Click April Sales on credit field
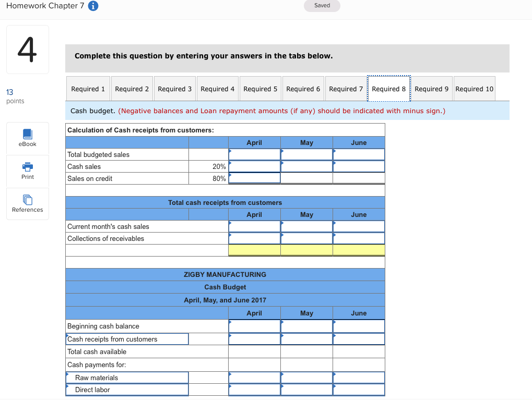Screen dimensions: 532x401 click(x=254, y=178)
